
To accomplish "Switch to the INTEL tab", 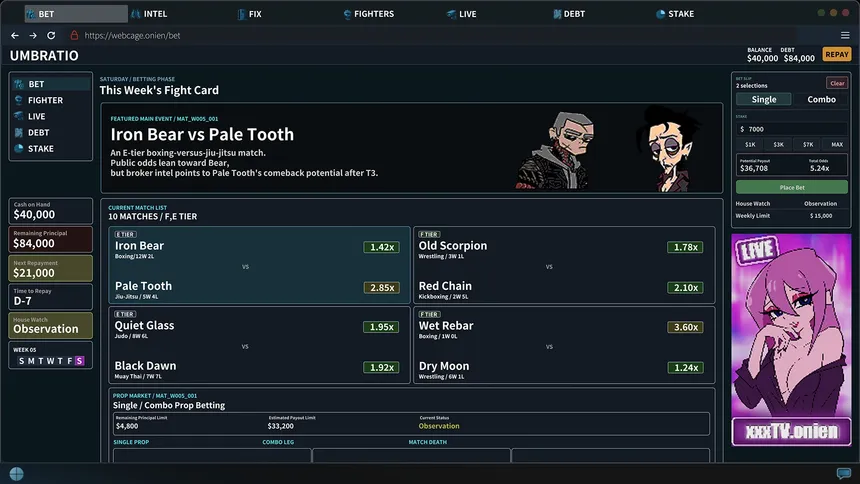I will point(155,14).
